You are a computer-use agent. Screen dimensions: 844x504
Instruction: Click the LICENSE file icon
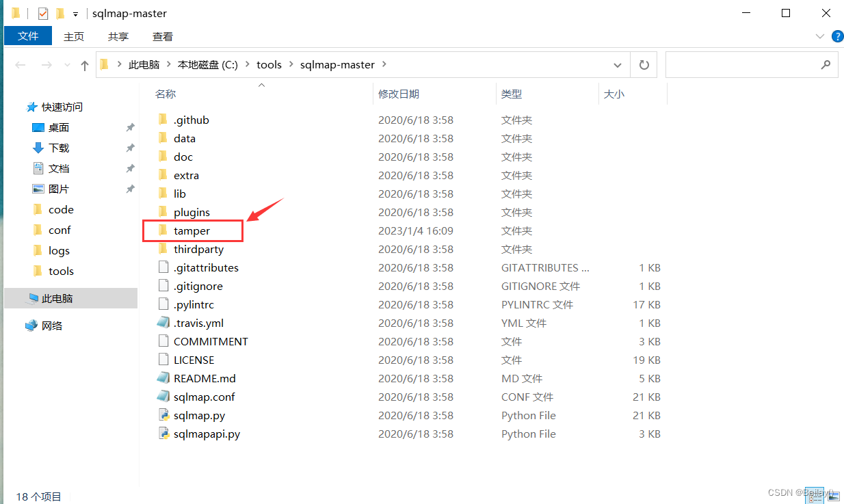[x=163, y=360]
